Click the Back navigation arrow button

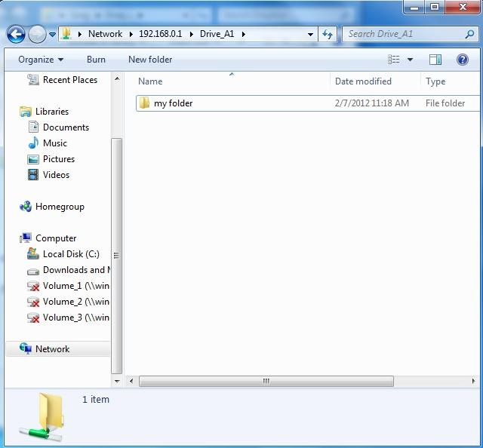point(16,34)
